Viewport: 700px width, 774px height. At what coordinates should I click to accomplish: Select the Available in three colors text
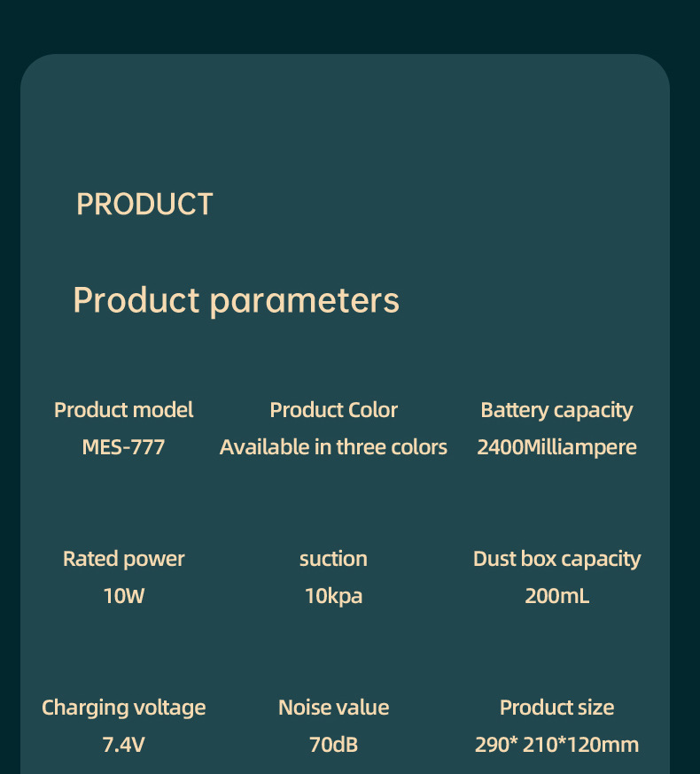click(x=333, y=447)
